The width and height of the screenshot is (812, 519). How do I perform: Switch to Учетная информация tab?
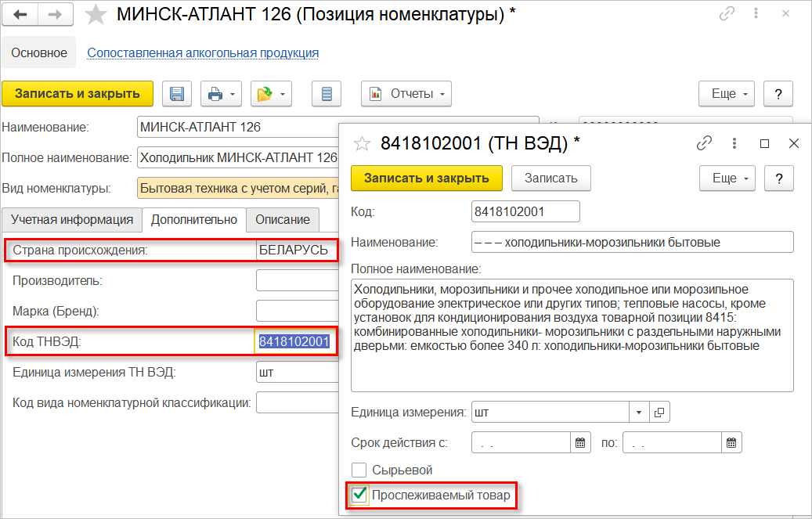pyautogui.click(x=72, y=220)
